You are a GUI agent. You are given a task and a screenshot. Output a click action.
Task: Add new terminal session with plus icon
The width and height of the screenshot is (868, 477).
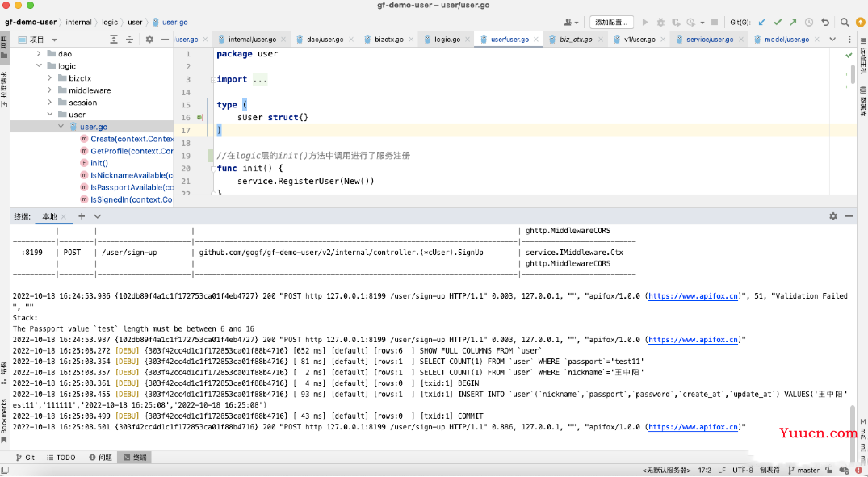[82, 216]
